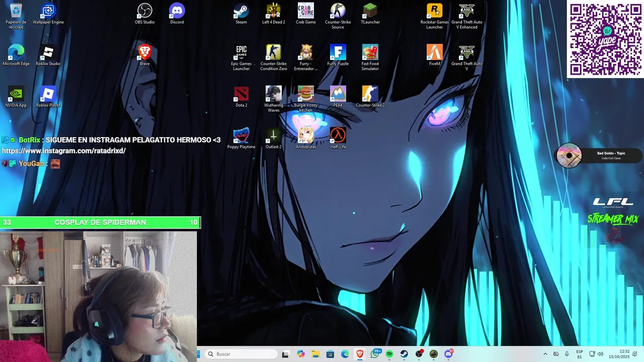Open the Papelera de reciclaje icon
The image size is (644, 362).
[16, 16]
